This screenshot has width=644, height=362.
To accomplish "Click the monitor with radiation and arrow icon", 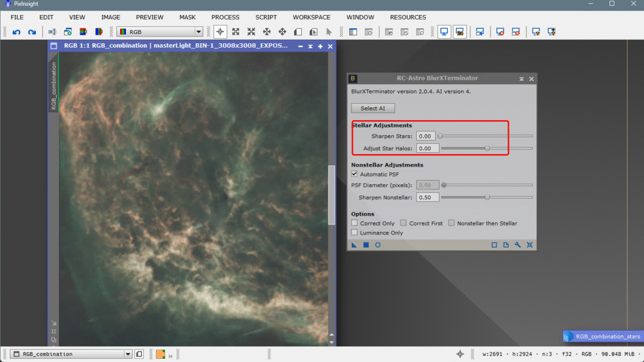I will pyautogui.click(x=552, y=32).
